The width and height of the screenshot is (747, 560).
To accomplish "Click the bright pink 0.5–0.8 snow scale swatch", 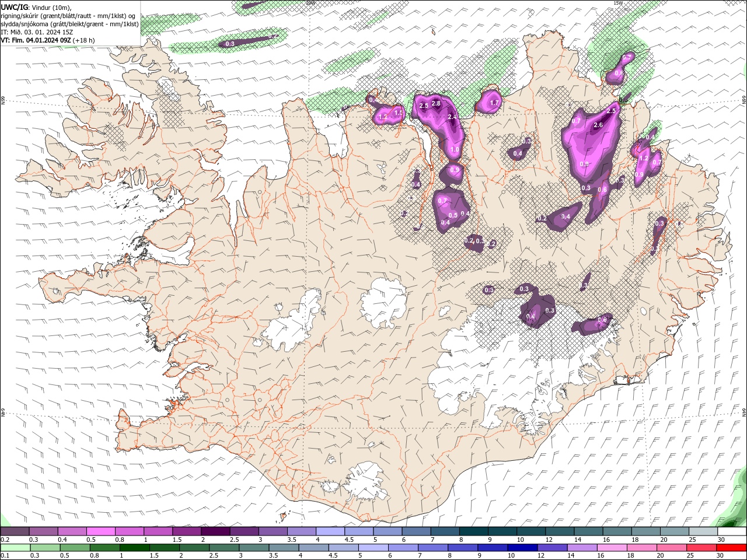I will coord(100,531).
